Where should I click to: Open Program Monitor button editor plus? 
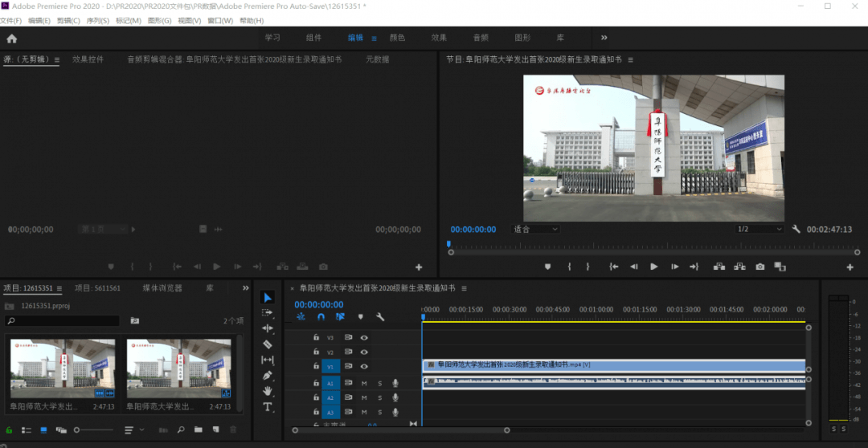tap(850, 267)
